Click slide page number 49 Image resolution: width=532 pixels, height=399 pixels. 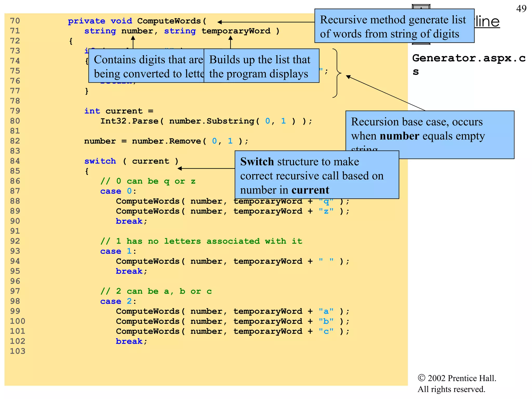(521, 9)
